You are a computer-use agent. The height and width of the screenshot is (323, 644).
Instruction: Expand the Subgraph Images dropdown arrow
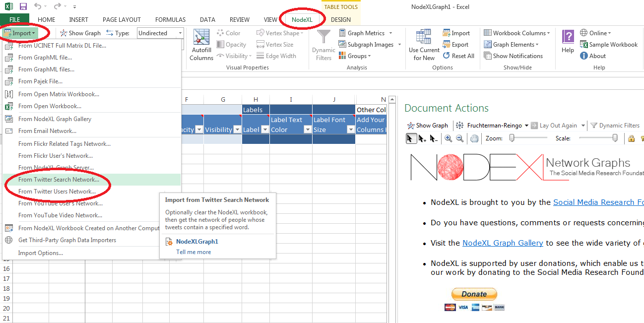point(398,45)
